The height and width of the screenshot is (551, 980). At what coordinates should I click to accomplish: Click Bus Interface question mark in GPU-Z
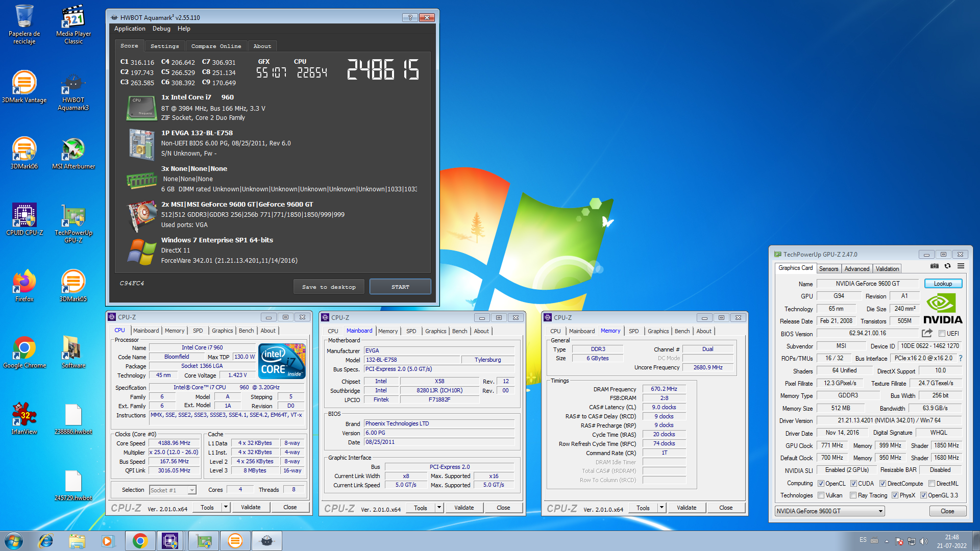961,358
